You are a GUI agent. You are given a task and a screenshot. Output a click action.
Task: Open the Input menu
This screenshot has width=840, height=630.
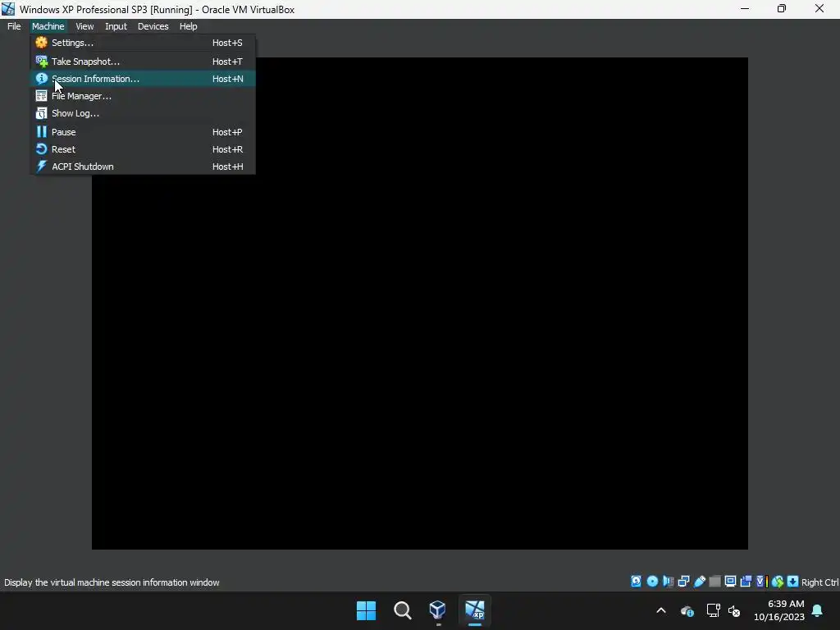tap(116, 26)
